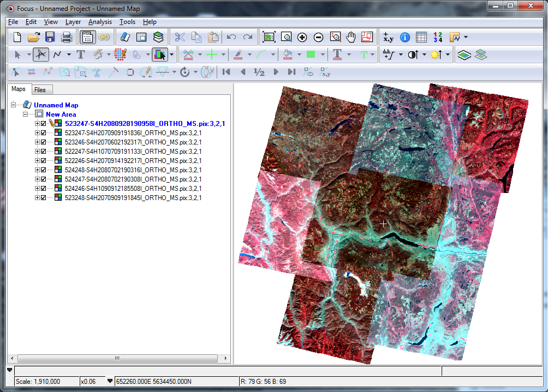Click the Zoom in plus icon
The image size is (548, 392).
click(x=302, y=37)
